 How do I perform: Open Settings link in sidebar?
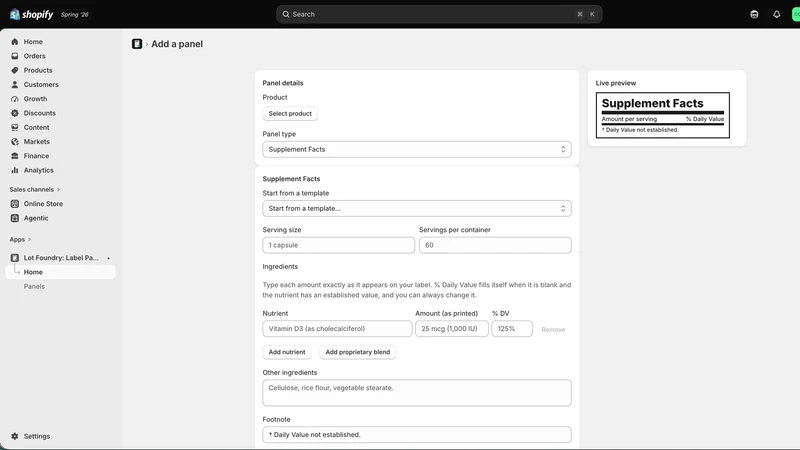pos(37,436)
